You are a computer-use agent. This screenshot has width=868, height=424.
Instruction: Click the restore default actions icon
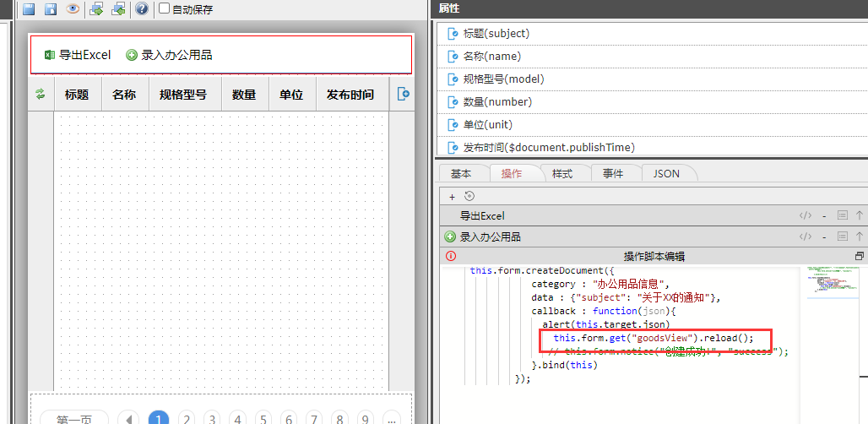click(469, 196)
